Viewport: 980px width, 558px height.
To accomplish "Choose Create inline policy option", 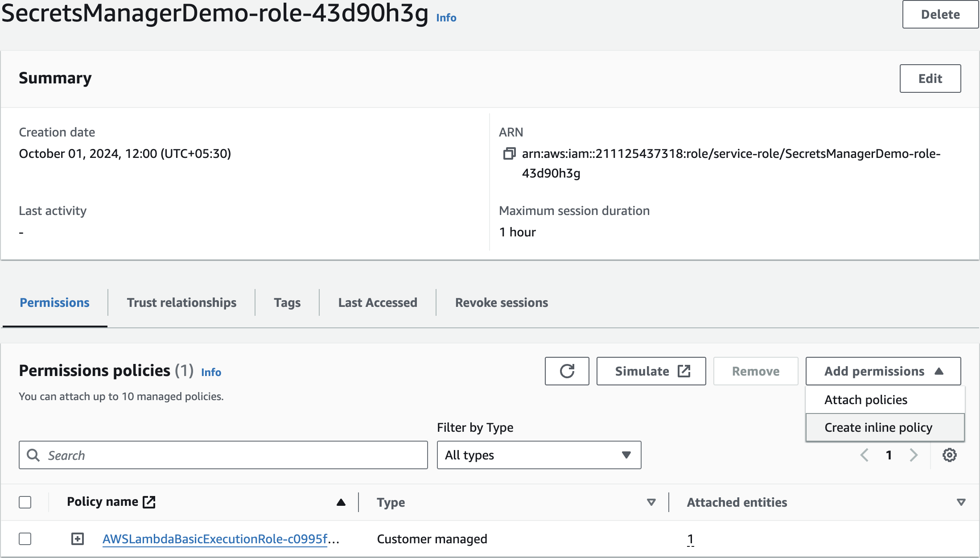I will (878, 427).
